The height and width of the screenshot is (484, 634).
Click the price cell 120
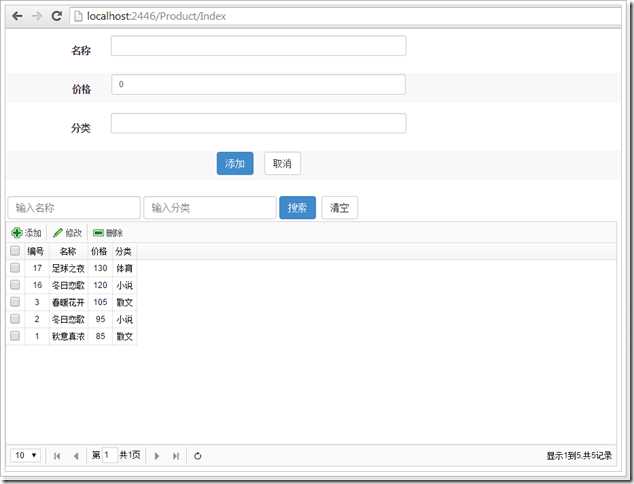coord(100,285)
